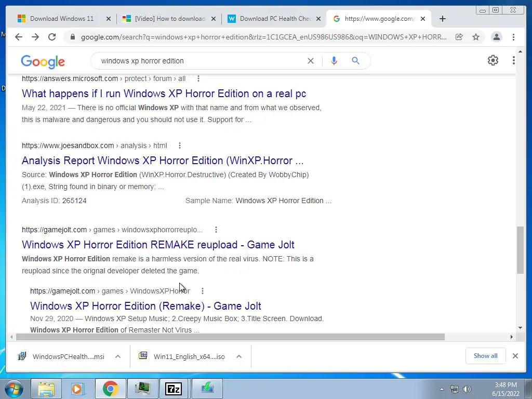The width and height of the screenshot is (532, 399).
Task: Click the Chrome address bar URL
Action: click(263, 37)
